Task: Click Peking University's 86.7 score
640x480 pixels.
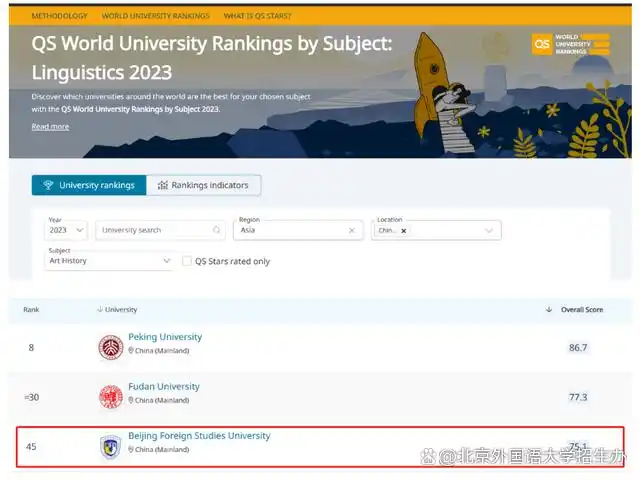Action: [x=578, y=348]
